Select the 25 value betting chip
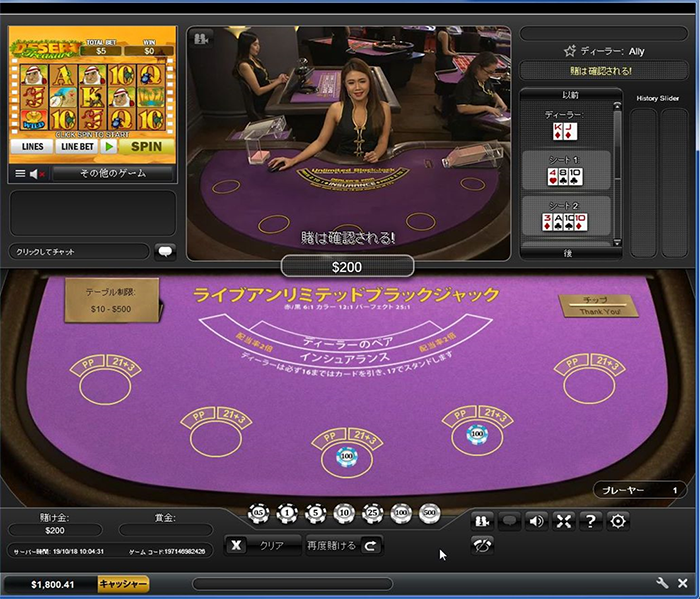Screen dimensions: 700x599 click(x=373, y=513)
